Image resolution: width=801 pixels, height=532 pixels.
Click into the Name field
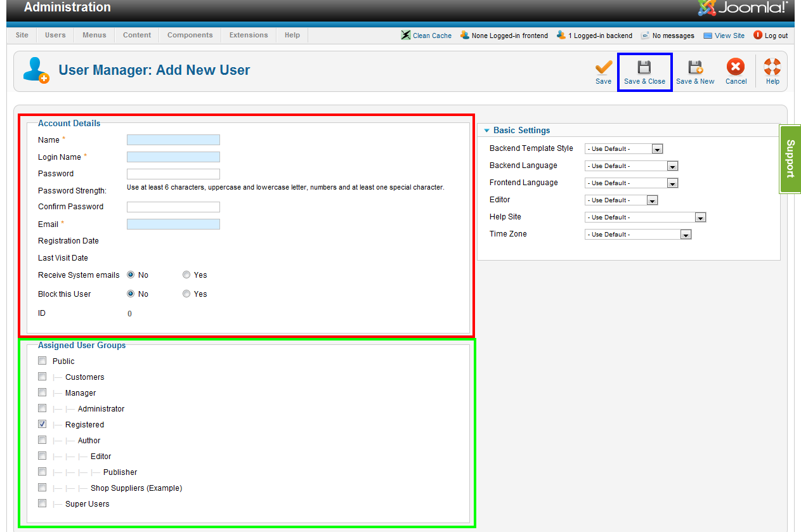[173, 140]
